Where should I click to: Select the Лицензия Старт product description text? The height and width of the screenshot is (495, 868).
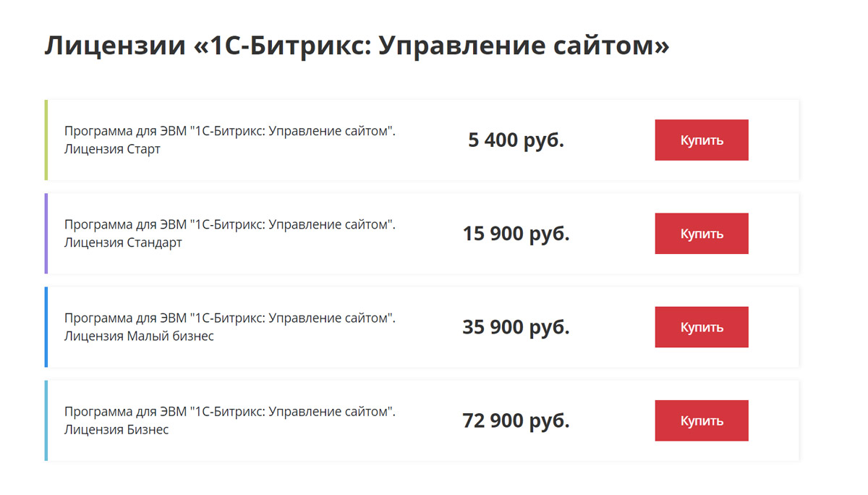tap(230, 138)
